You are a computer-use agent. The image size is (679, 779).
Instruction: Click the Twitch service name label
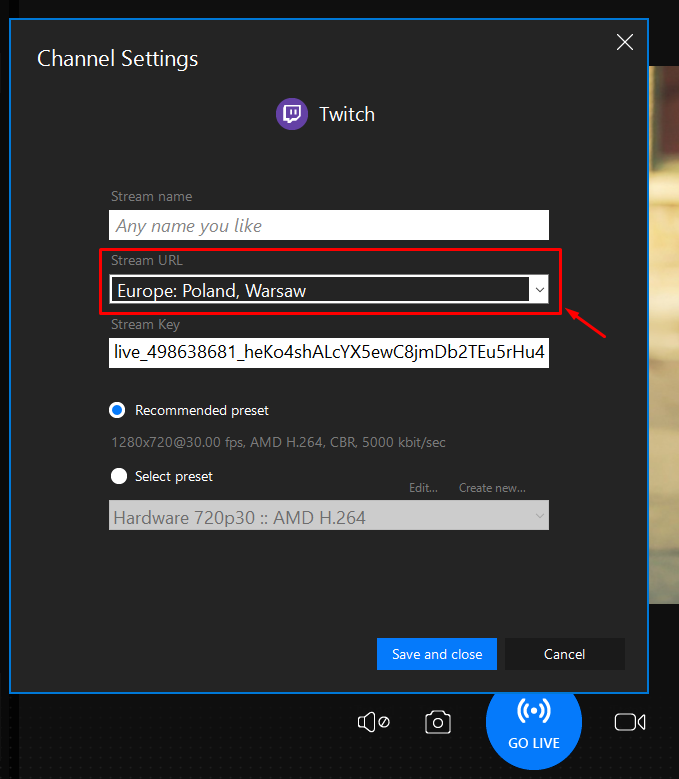pyautogui.click(x=347, y=114)
